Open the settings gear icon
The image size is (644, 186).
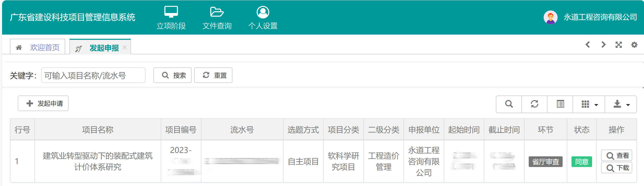[x=634, y=45]
